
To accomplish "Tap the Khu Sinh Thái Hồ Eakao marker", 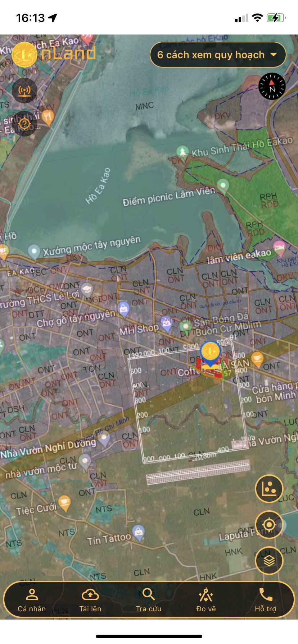I will 182,151.
